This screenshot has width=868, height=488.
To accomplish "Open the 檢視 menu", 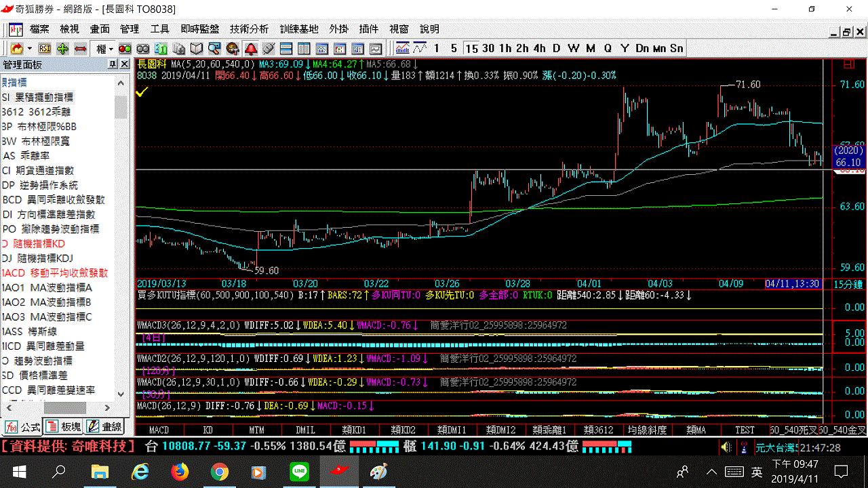I will tap(69, 29).
